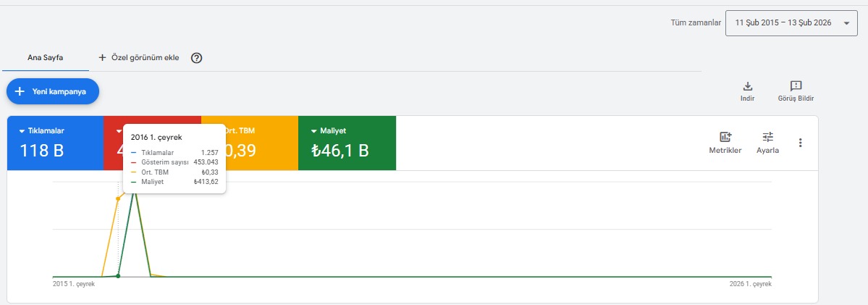Screen dimensions: 868x305
Task: Open the Metrikler chart icon
Action: tap(725, 137)
